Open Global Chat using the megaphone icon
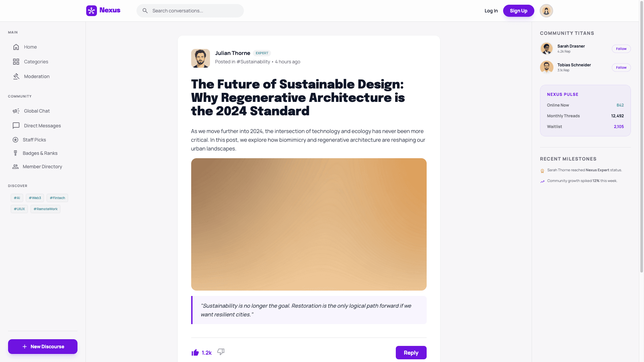 (x=16, y=111)
